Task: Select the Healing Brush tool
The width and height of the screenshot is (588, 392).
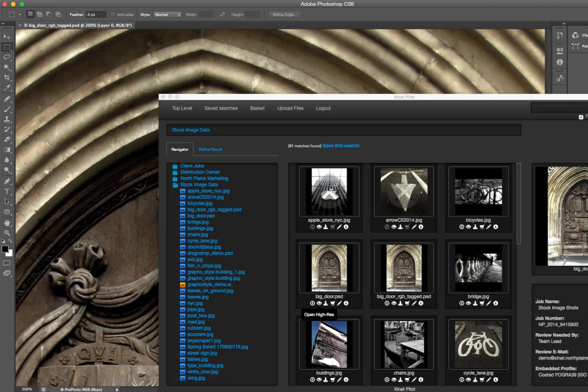Action: click(x=7, y=99)
